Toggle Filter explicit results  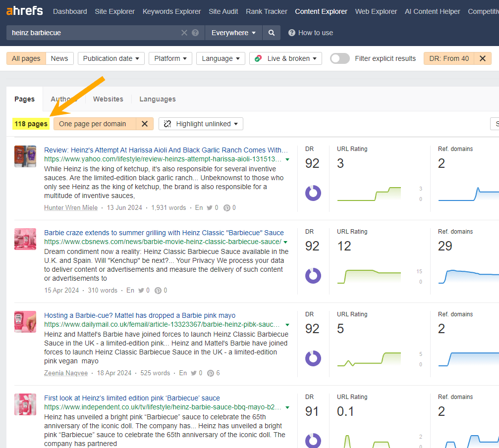tap(339, 58)
